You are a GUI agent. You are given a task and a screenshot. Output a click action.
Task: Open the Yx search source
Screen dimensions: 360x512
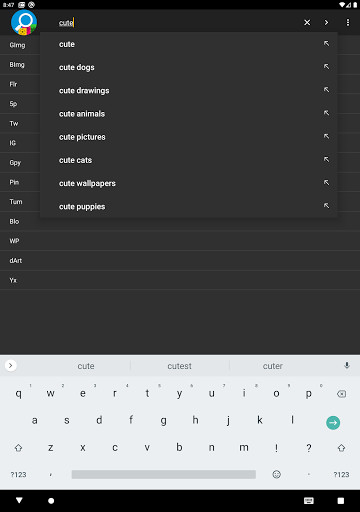pyautogui.click(x=180, y=280)
